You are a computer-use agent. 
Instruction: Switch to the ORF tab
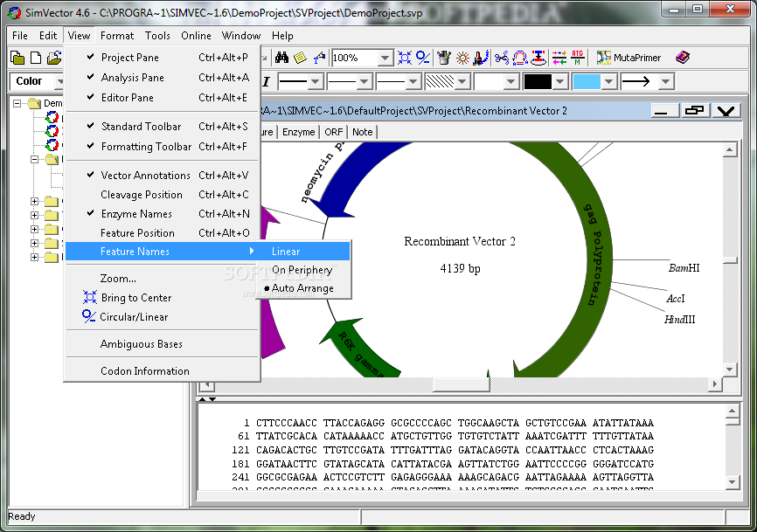(334, 132)
